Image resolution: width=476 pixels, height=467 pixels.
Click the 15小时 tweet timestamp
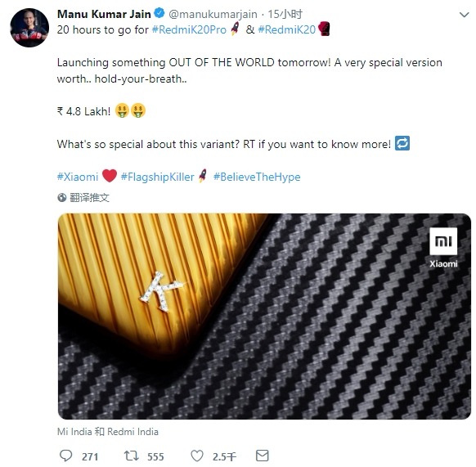[x=285, y=14]
